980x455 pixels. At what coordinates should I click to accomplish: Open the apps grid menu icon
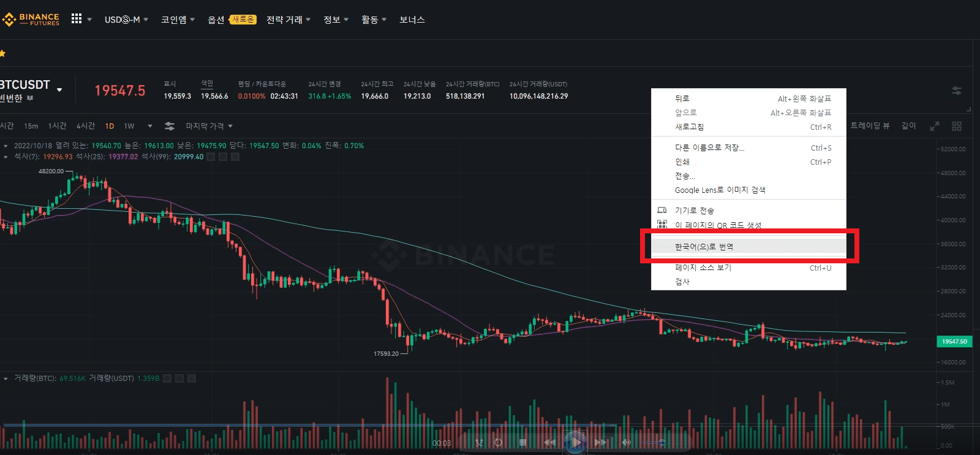point(77,19)
